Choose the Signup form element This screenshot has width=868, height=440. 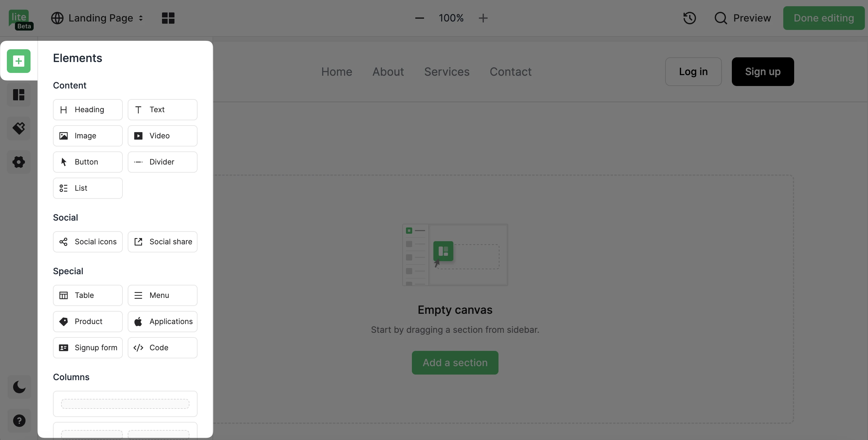[x=88, y=347]
